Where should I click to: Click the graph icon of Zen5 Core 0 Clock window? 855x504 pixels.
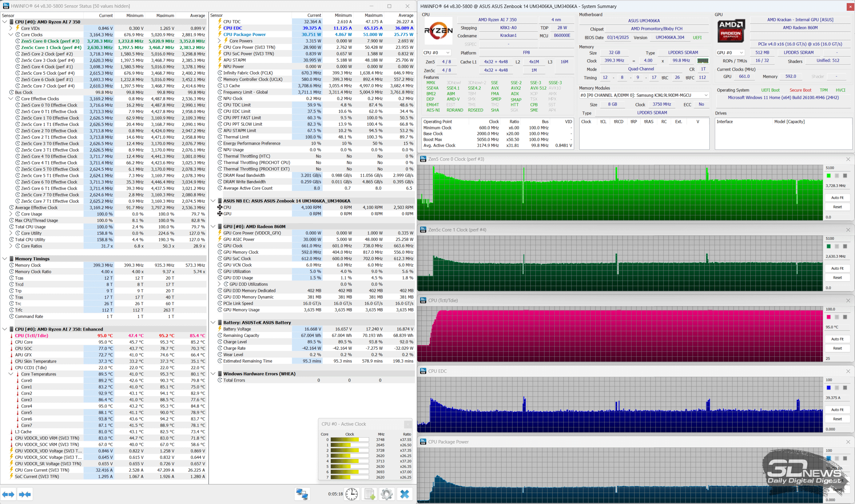click(423, 159)
